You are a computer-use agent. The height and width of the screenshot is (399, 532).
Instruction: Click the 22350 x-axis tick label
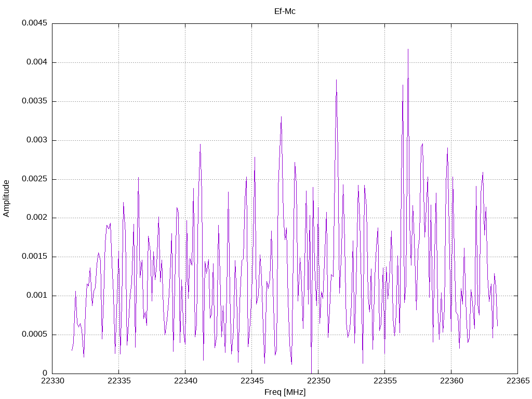[x=318, y=381]
